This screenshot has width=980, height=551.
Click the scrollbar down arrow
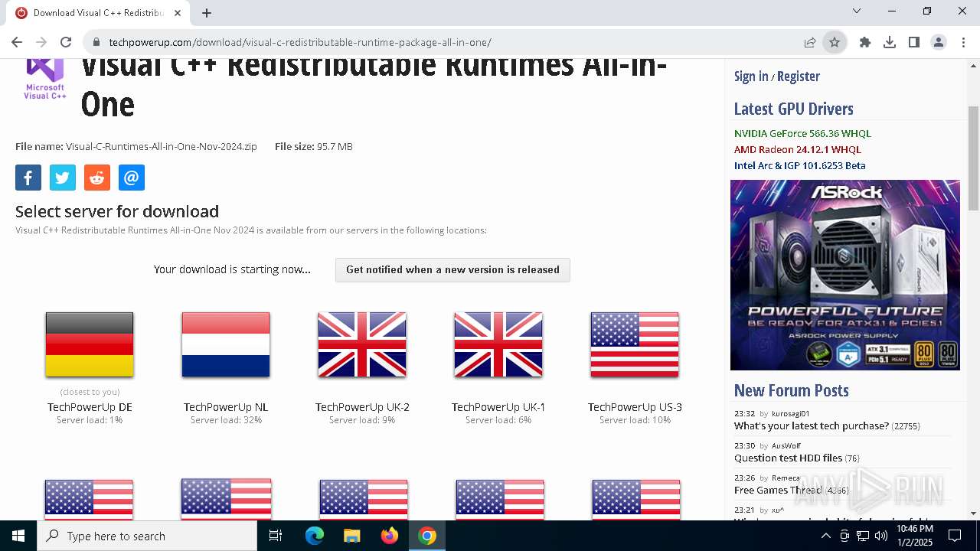tap(973, 513)
